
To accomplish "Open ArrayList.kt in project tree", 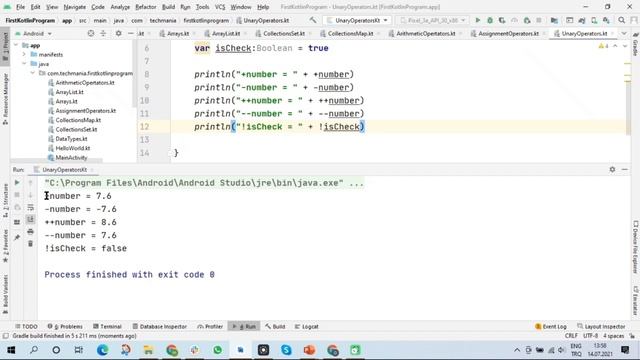I will click(69, 92).
